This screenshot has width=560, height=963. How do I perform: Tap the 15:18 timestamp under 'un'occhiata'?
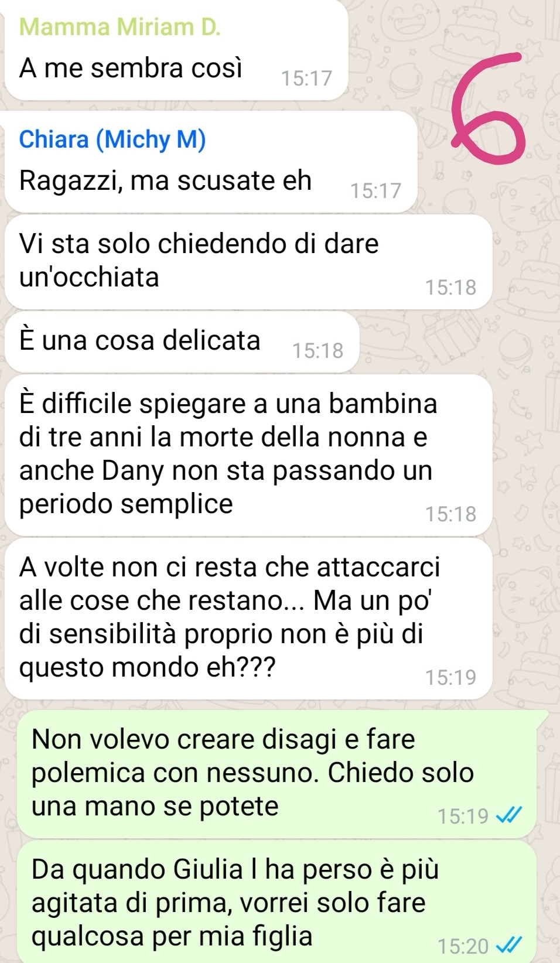(x=450, y=287)
